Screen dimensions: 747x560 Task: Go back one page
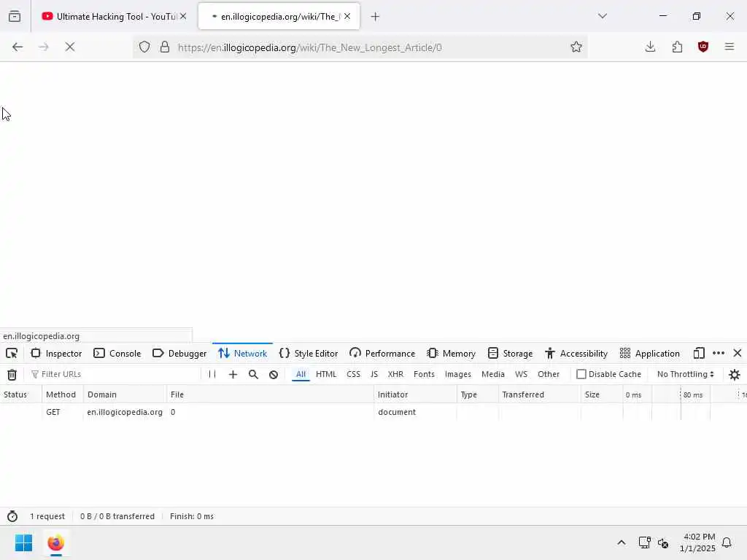(18, 47)
